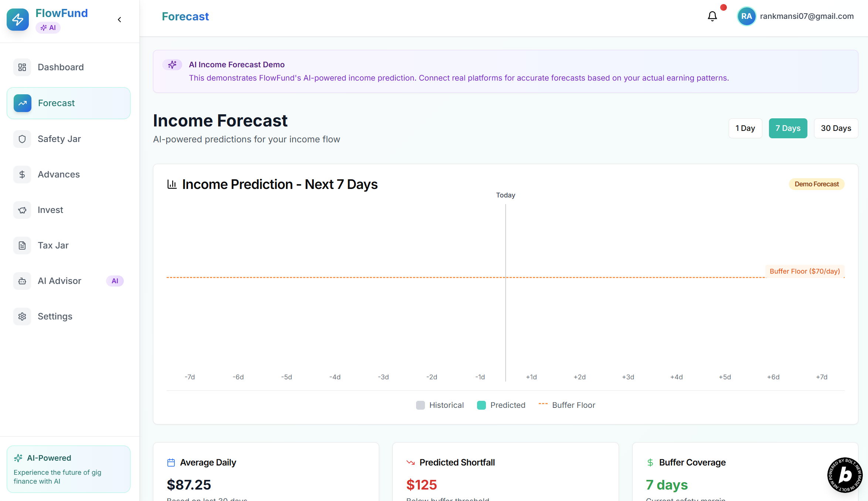Click the Invest piggy bank icon
The height and width of the screenshot is (501, 868).
pyautogui.click(x=22, y=210)
